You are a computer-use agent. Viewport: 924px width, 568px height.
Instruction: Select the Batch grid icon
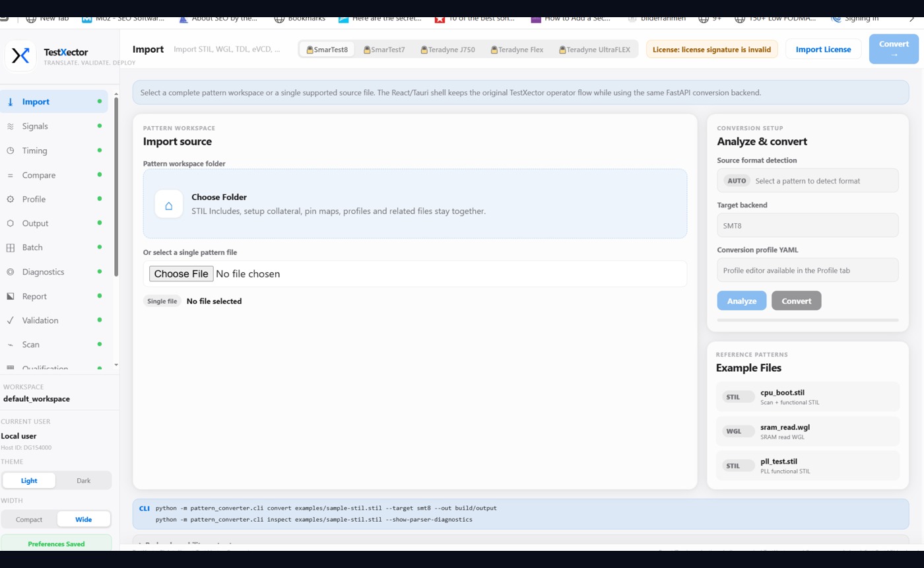(10, 248)
